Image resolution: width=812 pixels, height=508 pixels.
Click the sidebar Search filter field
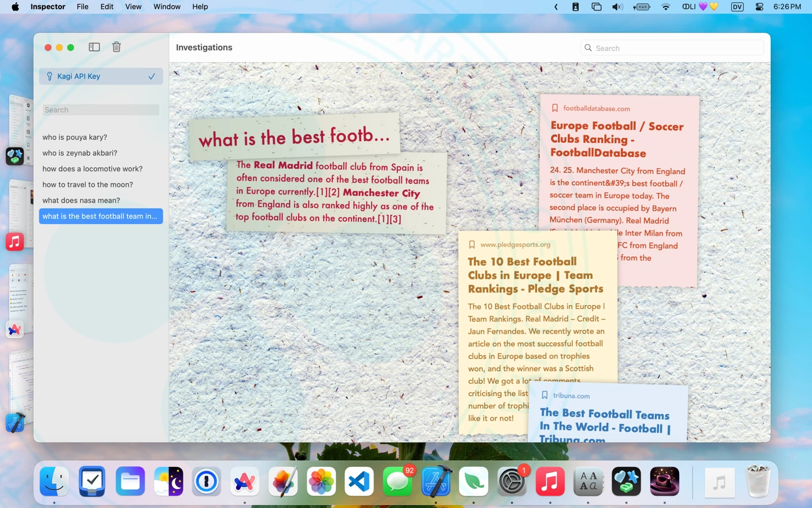pos(101,110)
